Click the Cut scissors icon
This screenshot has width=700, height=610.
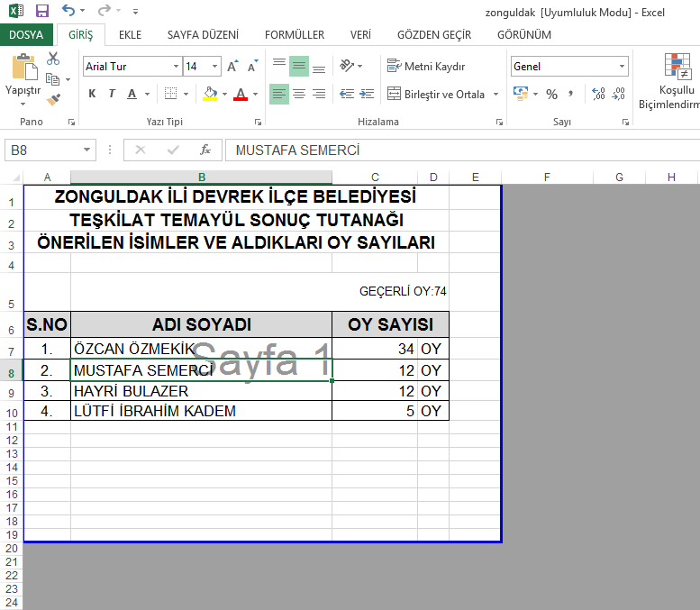(x=53, y=59)
